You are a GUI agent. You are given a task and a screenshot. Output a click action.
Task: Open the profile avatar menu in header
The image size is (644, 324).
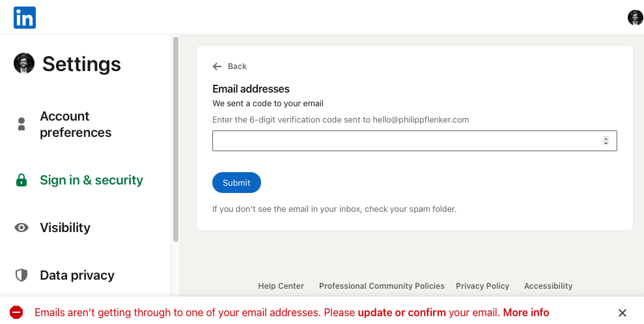tap(635, 18)
